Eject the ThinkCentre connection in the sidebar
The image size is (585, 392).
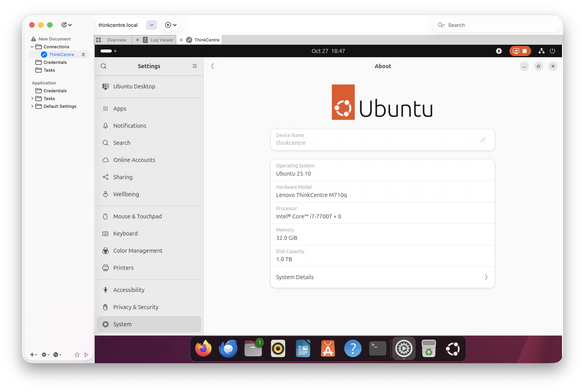pyautogui.click(x=83, y=54)
